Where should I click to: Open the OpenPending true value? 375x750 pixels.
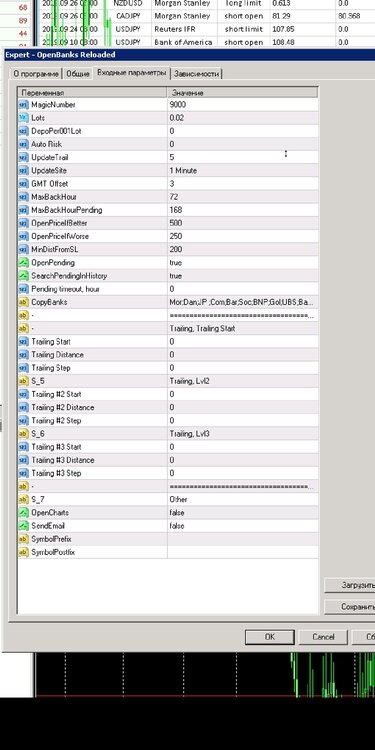click(243, 263)
